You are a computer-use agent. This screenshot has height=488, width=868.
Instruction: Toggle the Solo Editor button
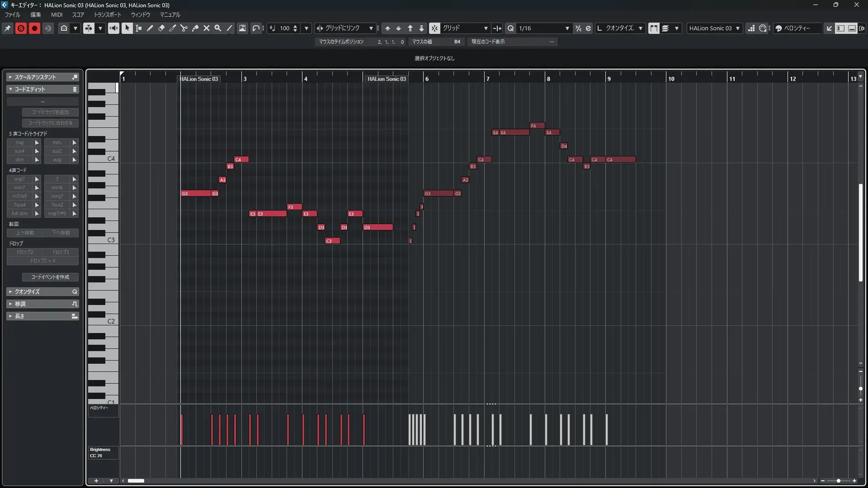coord(21,28)
